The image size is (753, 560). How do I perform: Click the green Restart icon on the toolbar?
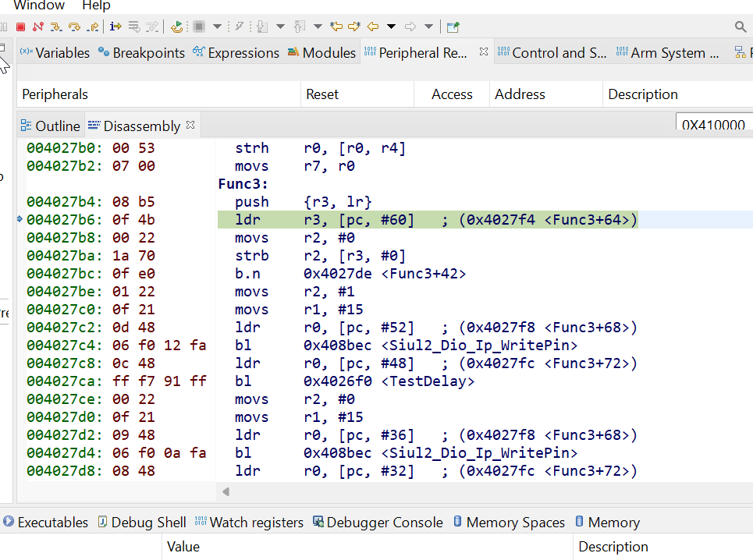(x=176, y=26)
